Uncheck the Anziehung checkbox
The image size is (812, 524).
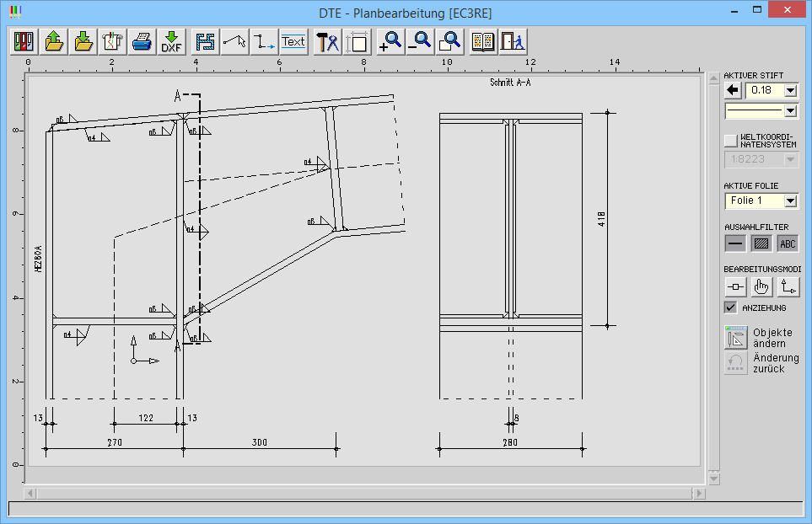click(x=730, y=307)
